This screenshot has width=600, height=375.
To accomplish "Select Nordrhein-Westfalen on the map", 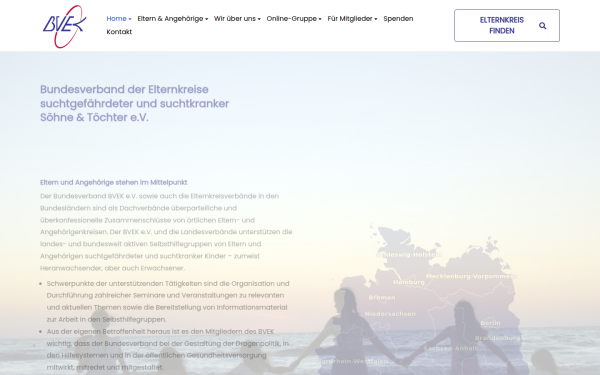I will 352,361.
